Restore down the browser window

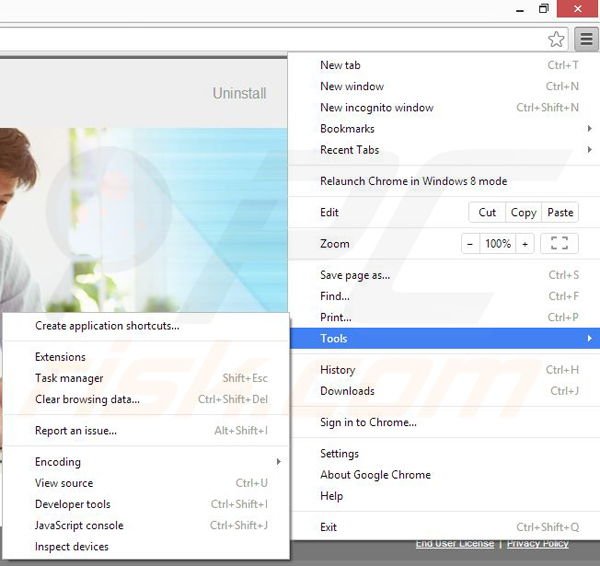coord(543,9)
